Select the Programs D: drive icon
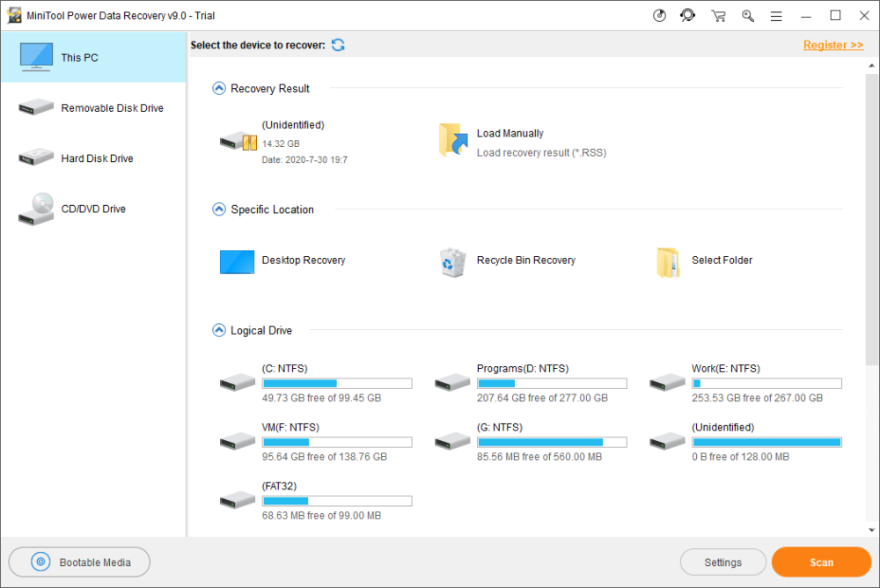The width and height of the screenshot is (880, 588). pyautogui.click(x=452, y=382)
